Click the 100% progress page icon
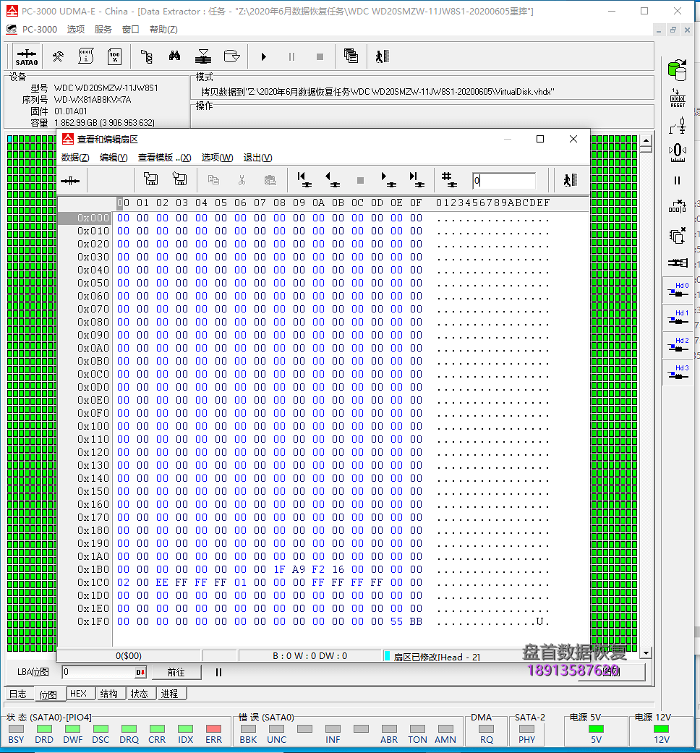700x753 pixels. pos(115,56)
